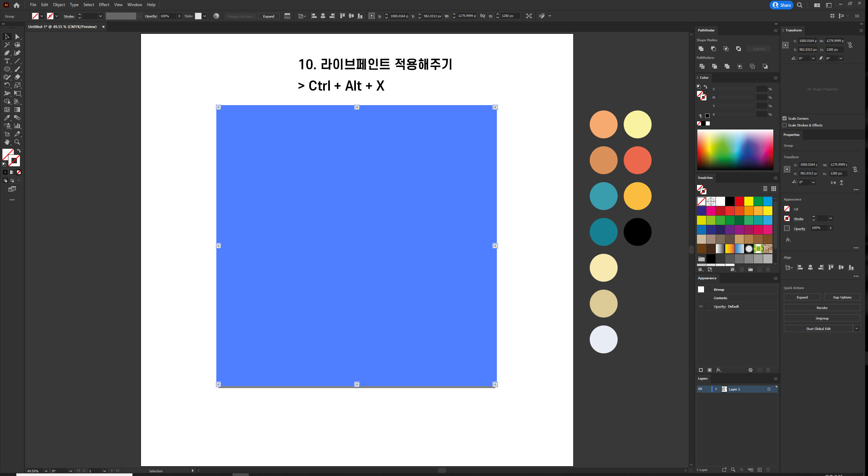Viewport: 868px width, 476px height.
Task: Click Start Global Edit button
Action: tap(818, 329)
